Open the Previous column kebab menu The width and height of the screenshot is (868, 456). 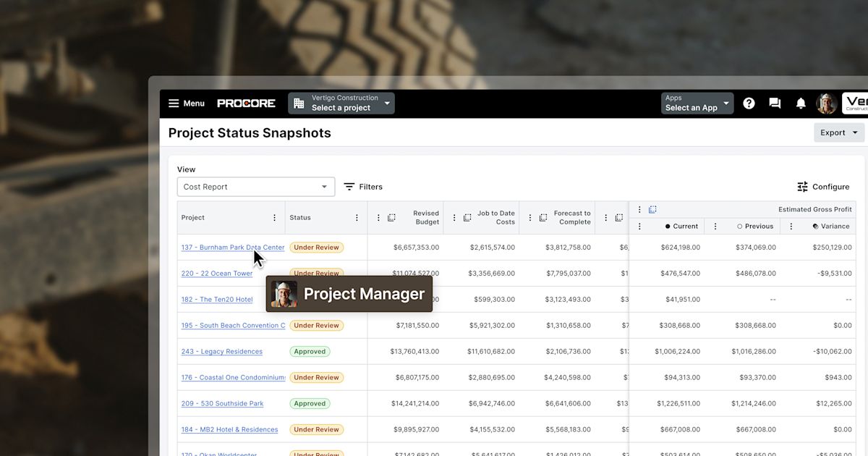click(715, 227)
